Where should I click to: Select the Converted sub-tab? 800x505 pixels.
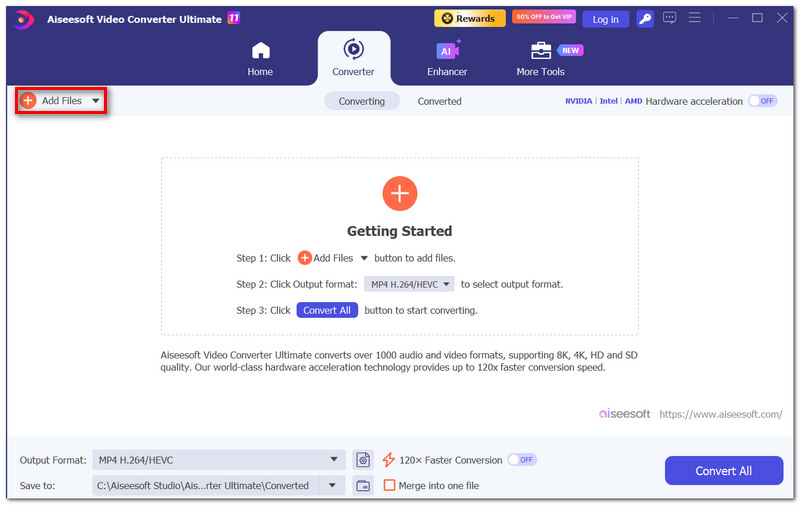439,101
